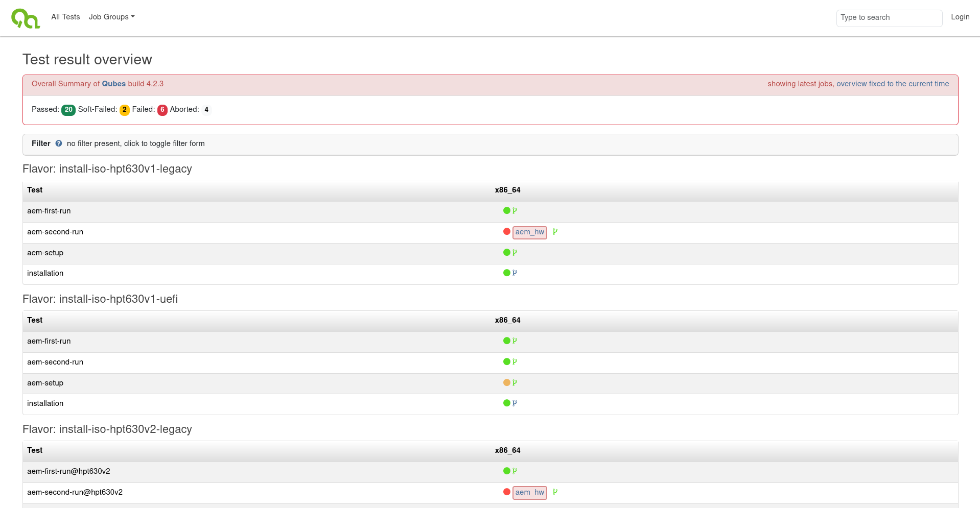The image size is (980, 508).
Task: Open uefi installation dependency branch icon
Action: point(515,403)
